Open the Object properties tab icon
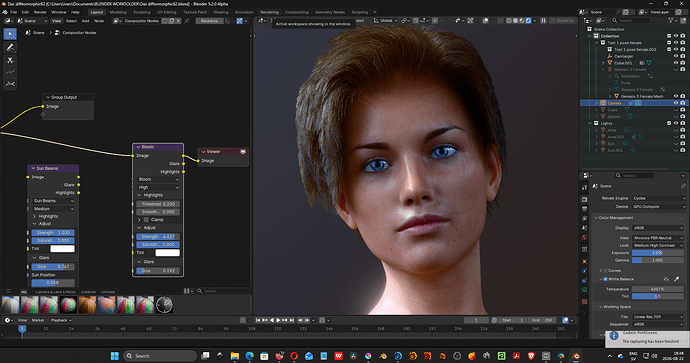690x363 pixels. (584, 261)
